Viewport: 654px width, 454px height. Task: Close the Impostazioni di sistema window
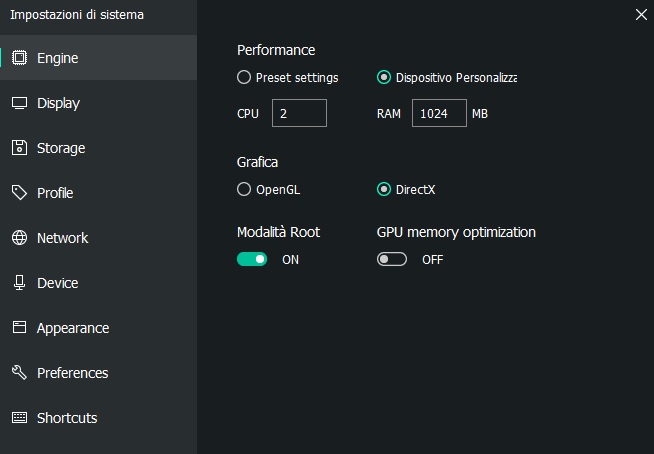(641, 14)
